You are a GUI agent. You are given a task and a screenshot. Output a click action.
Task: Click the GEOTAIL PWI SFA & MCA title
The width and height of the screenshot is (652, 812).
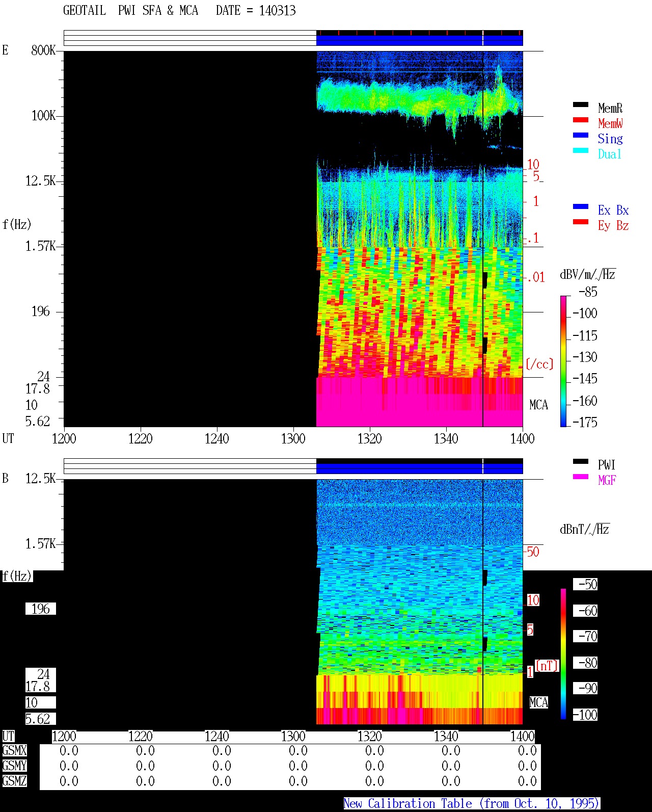click(130, 11)
